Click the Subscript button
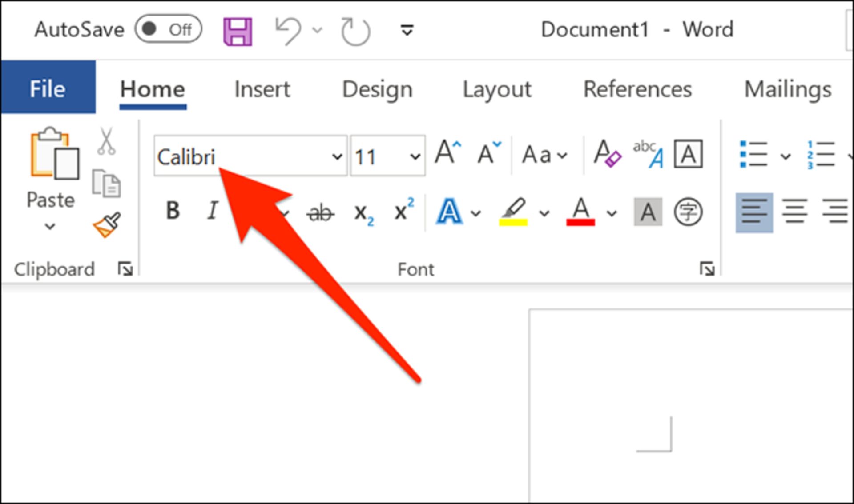The width and height of the screenshot is (854, 504). point(363,213)
